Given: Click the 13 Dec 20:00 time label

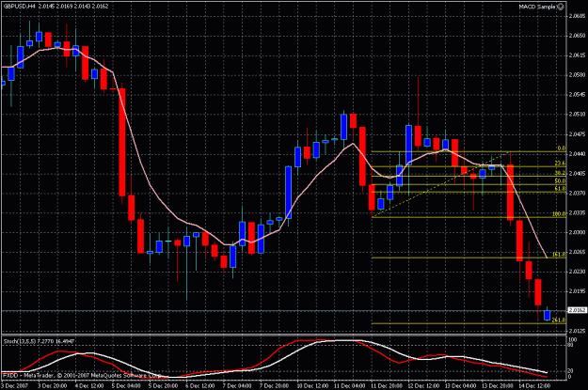Looking at the screenshot, I should [x=498, y=385].
